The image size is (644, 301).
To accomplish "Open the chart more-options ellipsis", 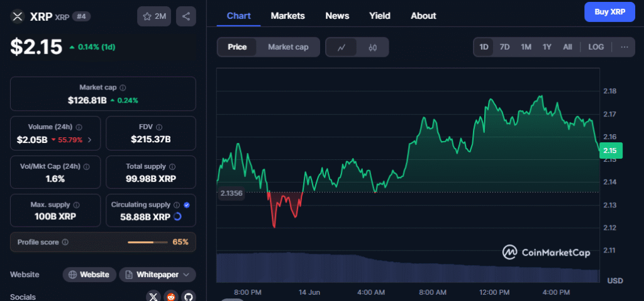I will (625, 47).
